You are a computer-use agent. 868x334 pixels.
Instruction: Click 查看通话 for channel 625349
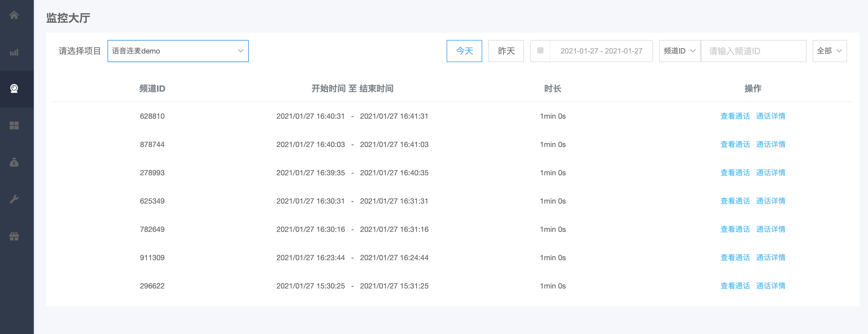click(735, 201)
